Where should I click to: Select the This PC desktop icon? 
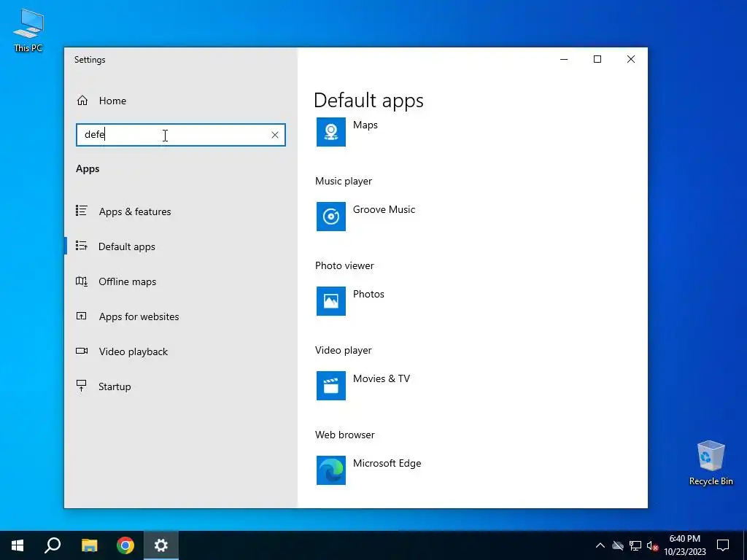pos(28,31)
